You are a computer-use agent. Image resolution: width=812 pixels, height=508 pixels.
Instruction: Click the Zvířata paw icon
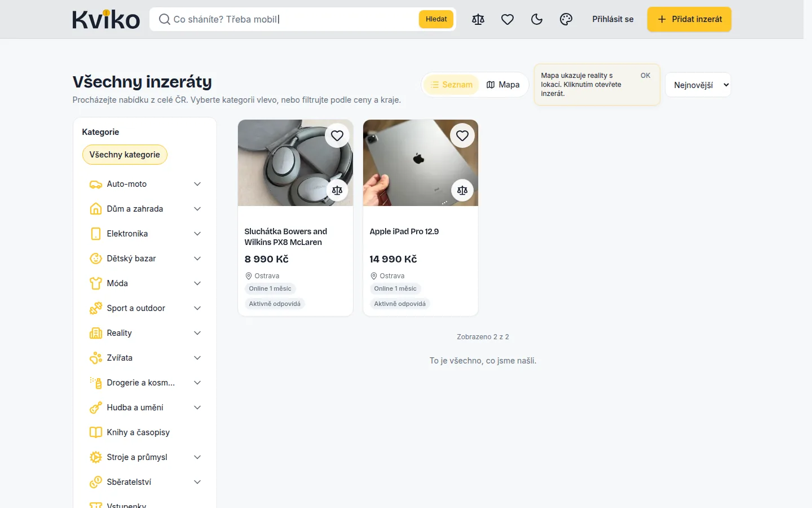point(96,358)
